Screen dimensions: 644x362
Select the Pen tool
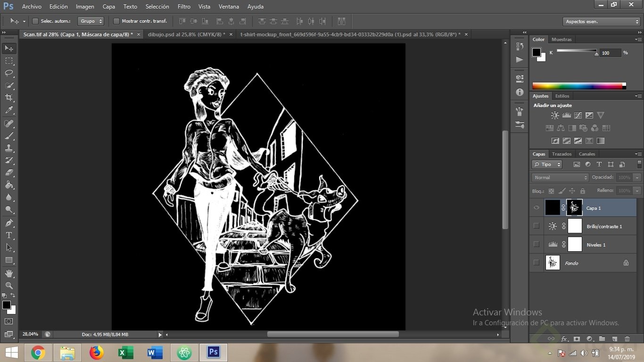coord(9,223)
